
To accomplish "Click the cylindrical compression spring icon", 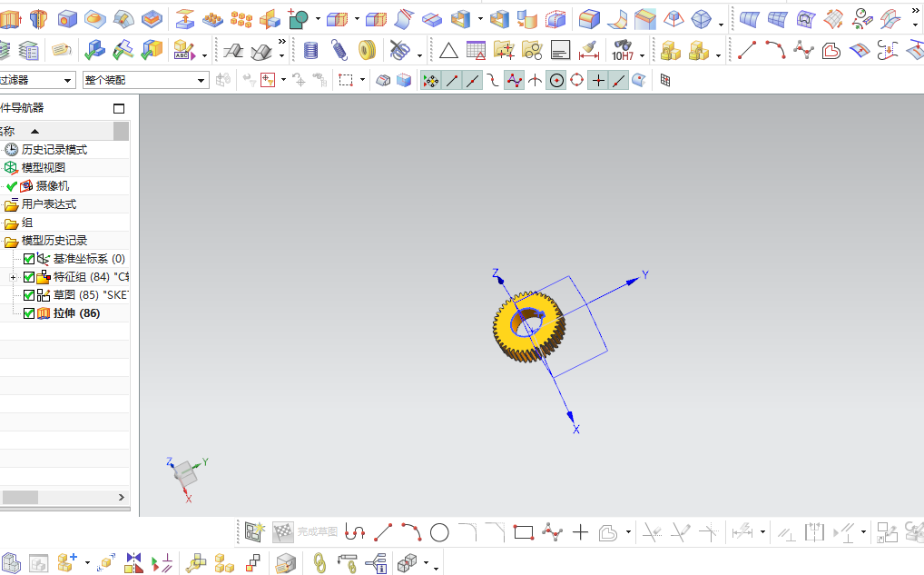I will coord(310,51).
